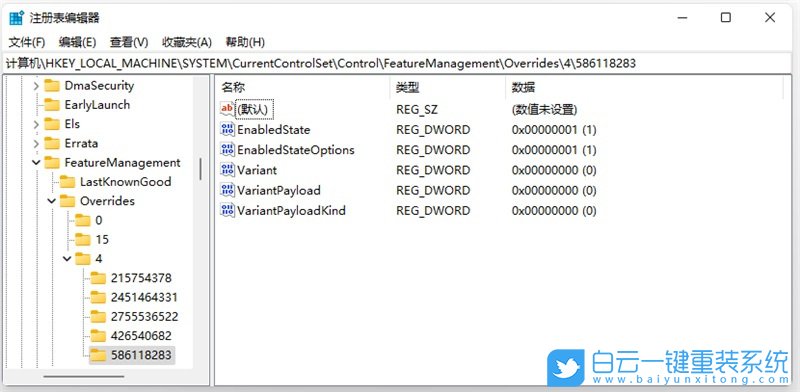Select the DmaSecurity tree entry
The width and height of the screenshot is (800, 392).
coord(99,86)
